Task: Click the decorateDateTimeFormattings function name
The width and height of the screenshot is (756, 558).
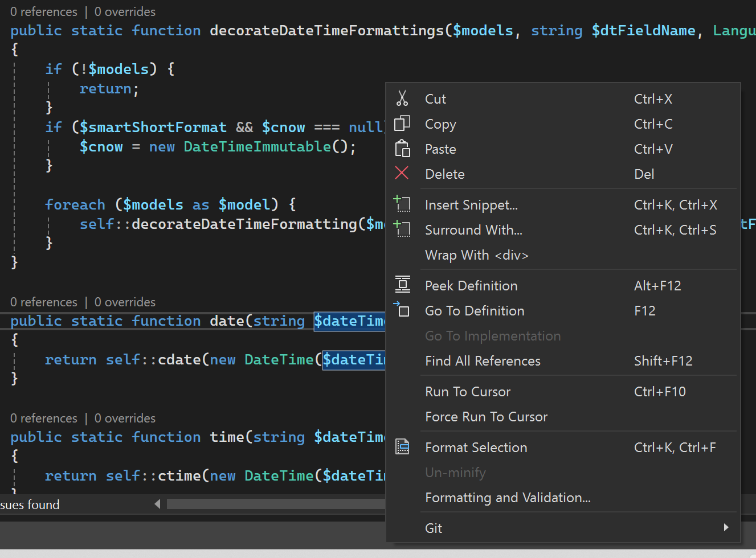Action: click(326, 31)
